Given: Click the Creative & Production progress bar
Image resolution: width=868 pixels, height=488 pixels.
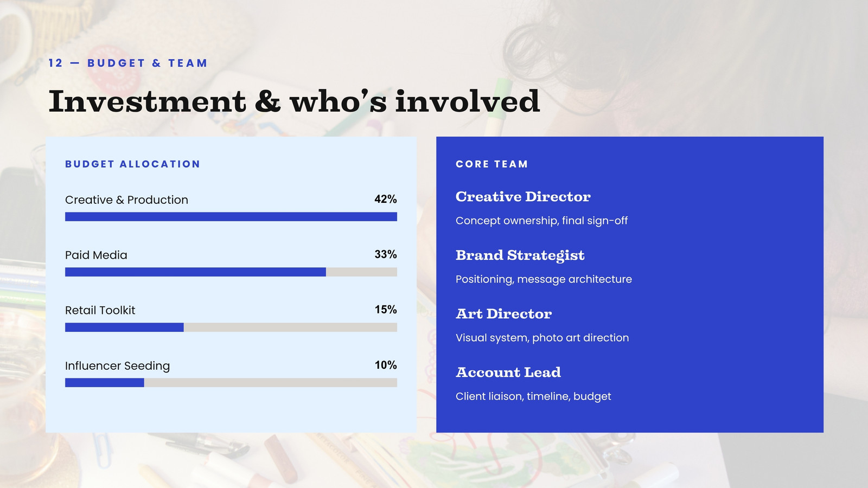Looking at the screenshot, I should (231, 216).
